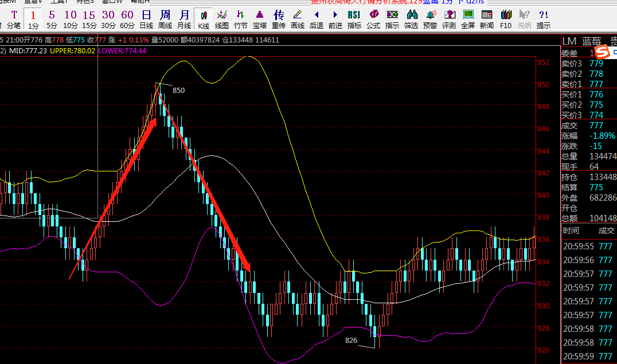Image resolution: width=617 pixels, height=364 pixels.
Task: Click the 结算 775 settlement row
Action: tap(589, 187)
